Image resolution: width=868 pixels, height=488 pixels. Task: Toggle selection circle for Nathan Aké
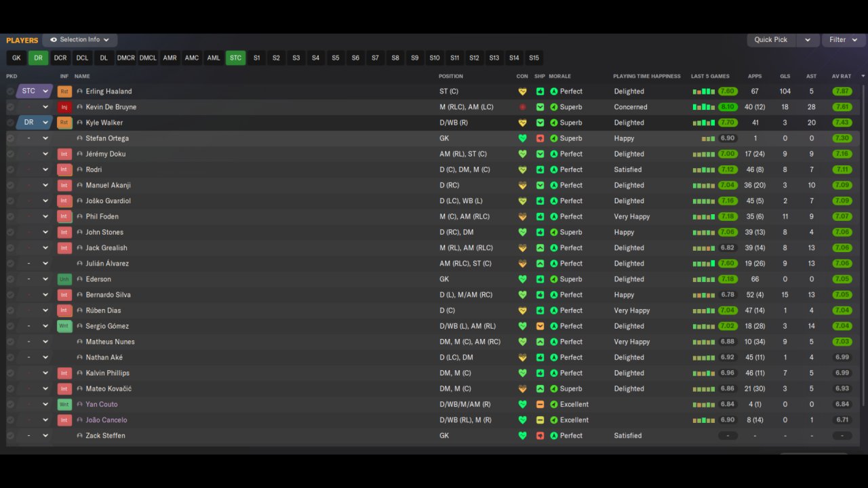click(x=10, y=358)
